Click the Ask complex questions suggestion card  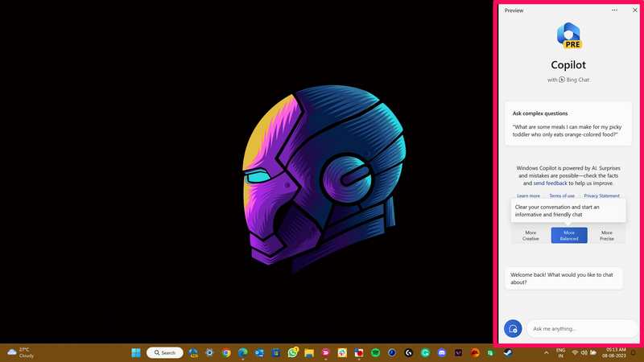pyautogui.click(x=569, y=123)
